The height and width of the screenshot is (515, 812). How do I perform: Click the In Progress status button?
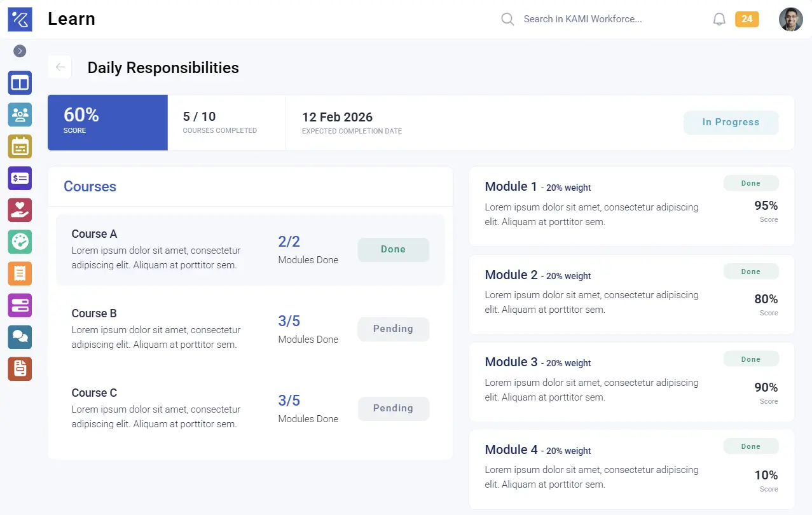[731, 122]
